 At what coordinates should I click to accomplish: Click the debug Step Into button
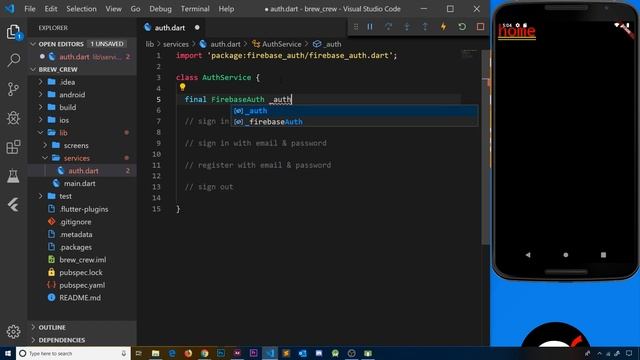click(407, 27)
